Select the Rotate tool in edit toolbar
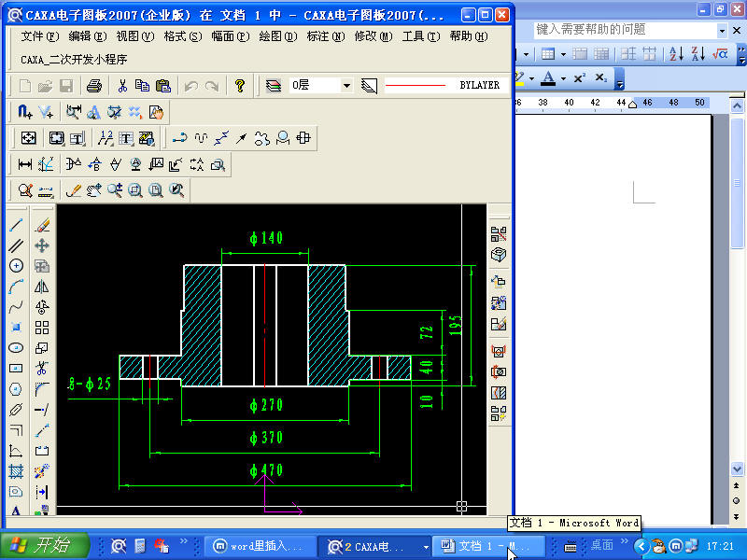 tap(42, 307)
